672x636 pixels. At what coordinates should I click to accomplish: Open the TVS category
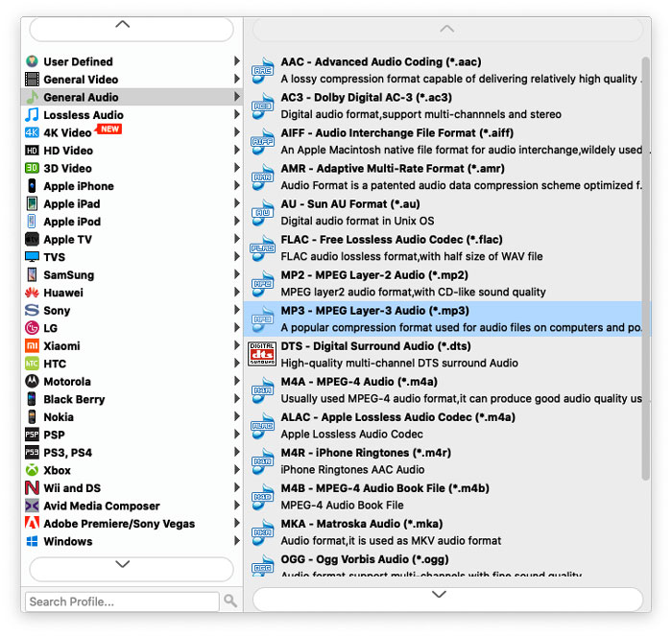pos(132,257)
